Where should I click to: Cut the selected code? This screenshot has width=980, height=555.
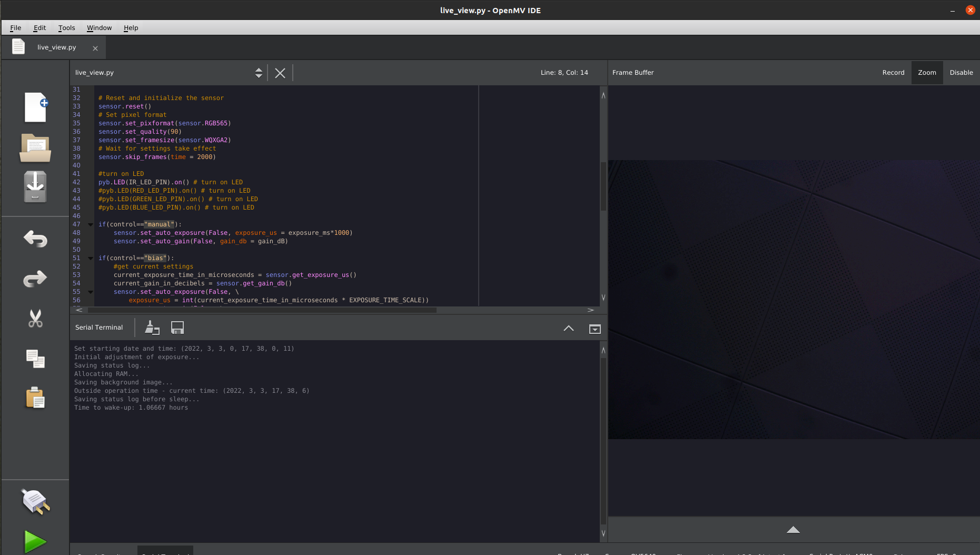tap(35, 319)
